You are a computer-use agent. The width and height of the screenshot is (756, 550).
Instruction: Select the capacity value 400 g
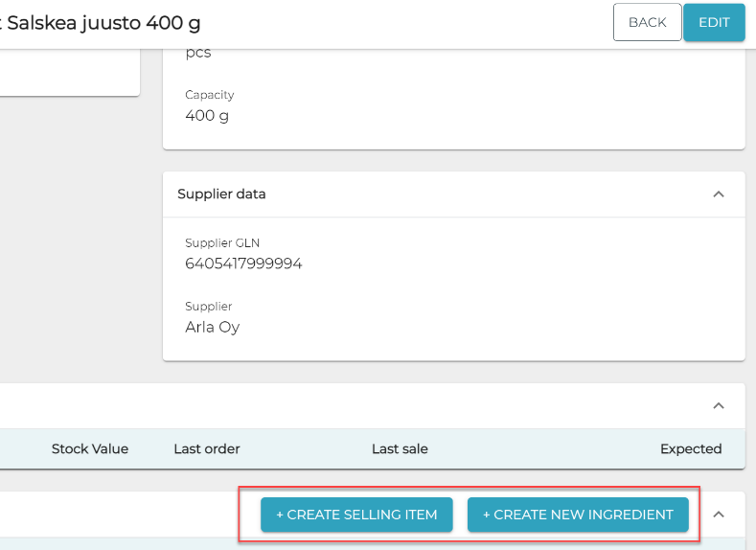pyautogui.click(x=207, y=116)
